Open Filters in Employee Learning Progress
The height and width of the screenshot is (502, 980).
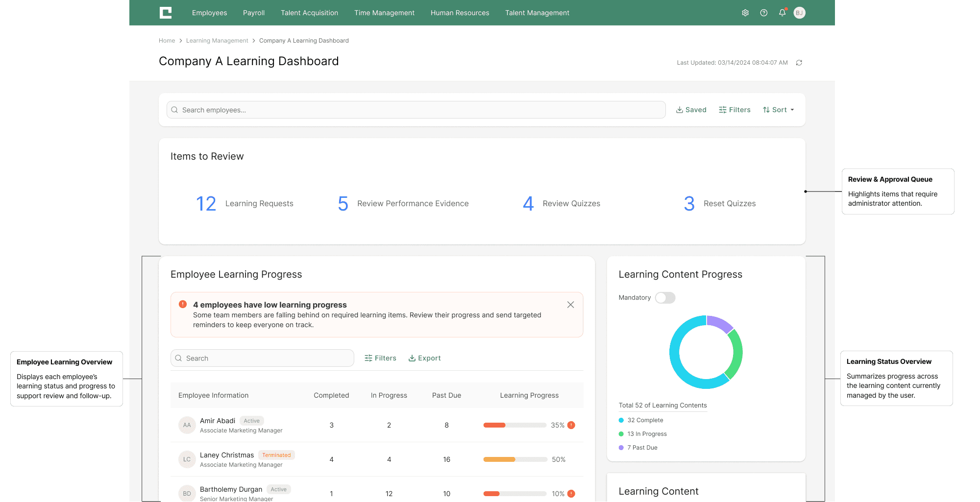point(380,358)
